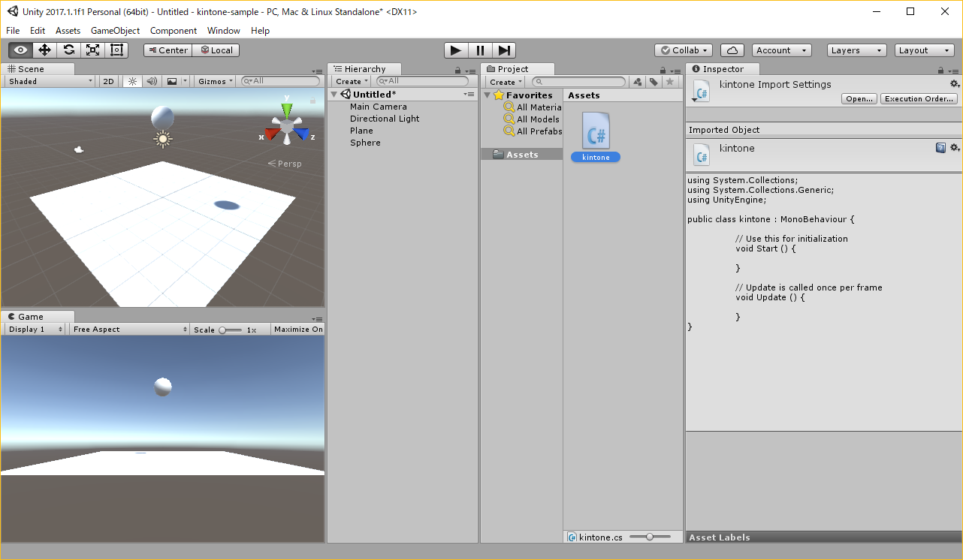
Task: Open the Account dropdown
Action: point(781,50)
